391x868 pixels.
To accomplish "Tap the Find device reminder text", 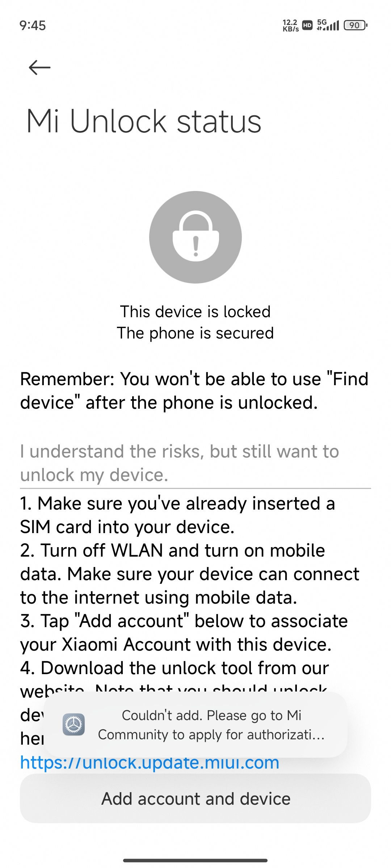I will click(x=194, y=391).
